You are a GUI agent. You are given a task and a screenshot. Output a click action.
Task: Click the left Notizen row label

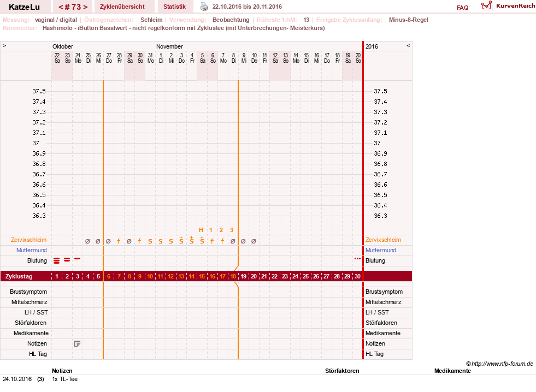[x=37, y=344]
